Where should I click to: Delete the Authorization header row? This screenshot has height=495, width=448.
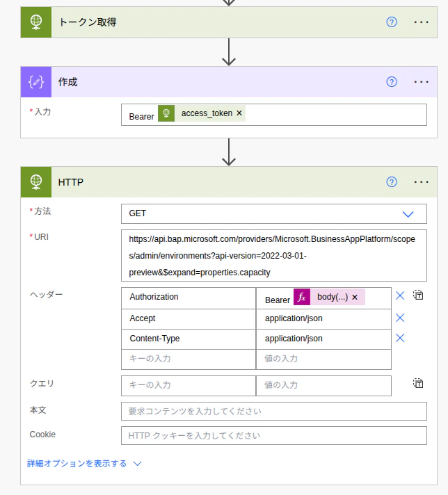pyautogui.click(x=400, y=295)
